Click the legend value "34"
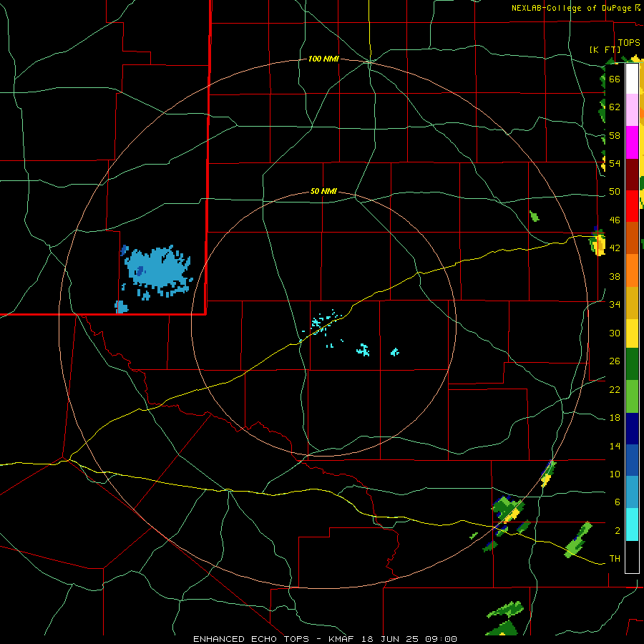 tap(615, 305)
